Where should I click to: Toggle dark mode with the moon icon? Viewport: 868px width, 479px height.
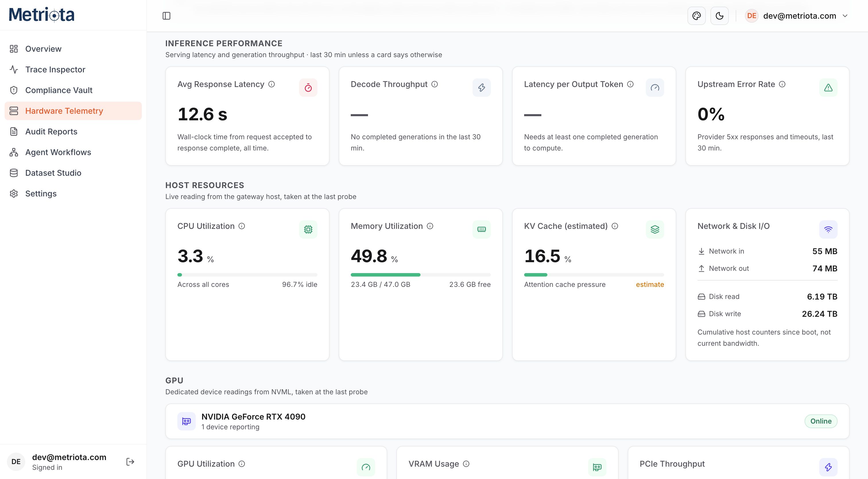click(x=719, y=16)
